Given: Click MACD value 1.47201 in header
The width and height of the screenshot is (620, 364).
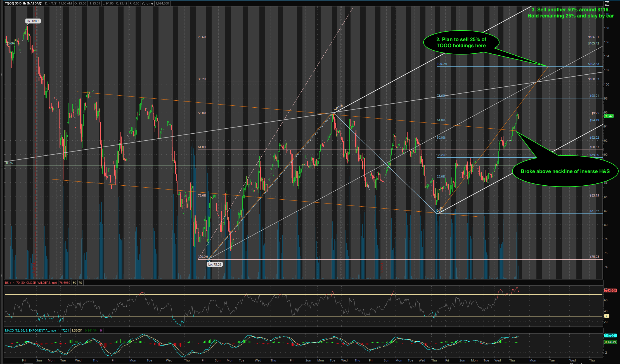Looking at the screenshot, I should (x=63, y=330).
